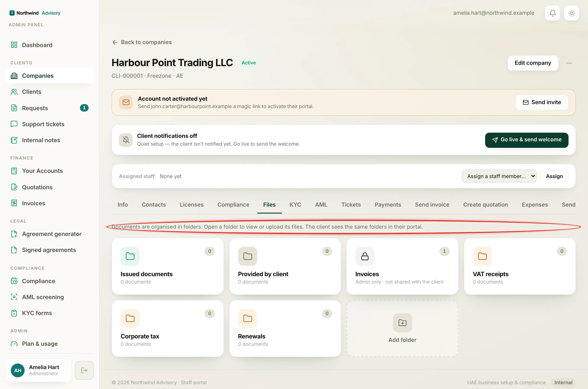The height and width of the screenshot is (389, 588).
Task: Click the KYC forms clipboard icon
Action: pyautogui.click(x=14, y=313)
